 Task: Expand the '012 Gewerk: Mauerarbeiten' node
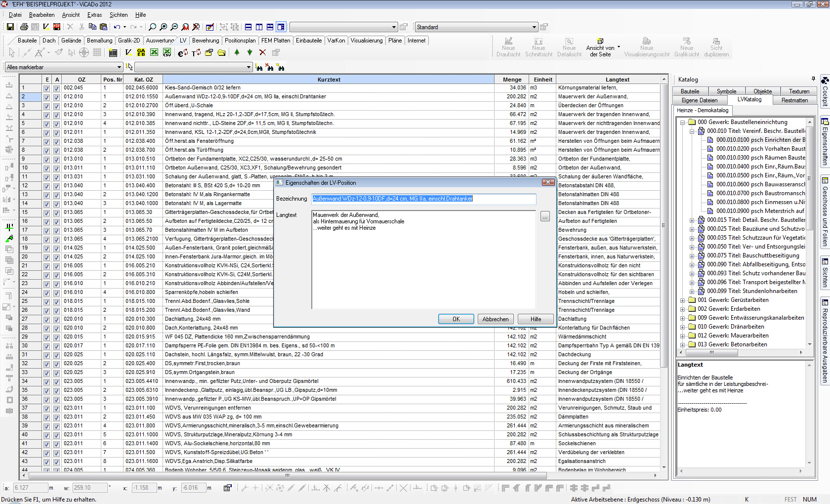[682, 336]
